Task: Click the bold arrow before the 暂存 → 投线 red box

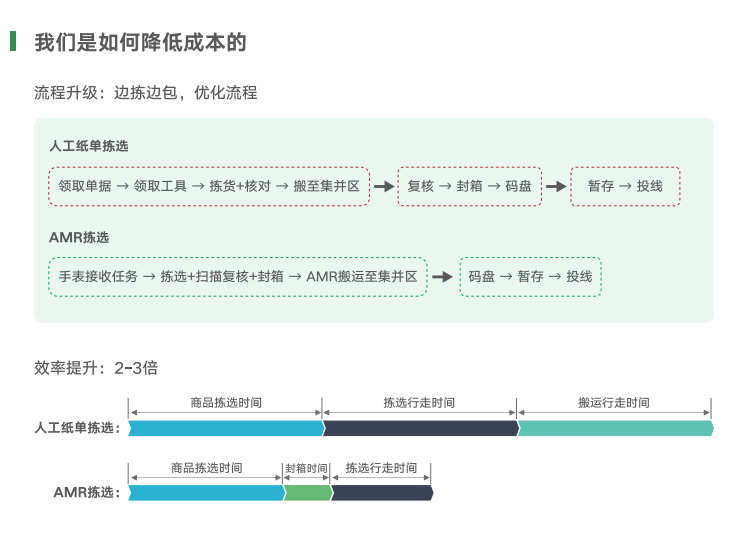Action: coord(556,186)
